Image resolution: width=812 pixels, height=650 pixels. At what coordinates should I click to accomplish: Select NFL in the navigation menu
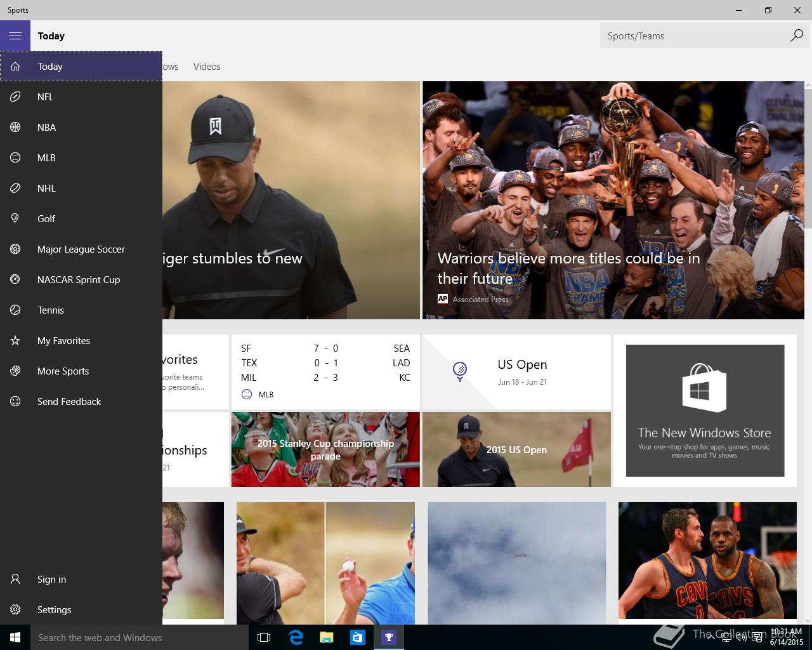(81, 96)
